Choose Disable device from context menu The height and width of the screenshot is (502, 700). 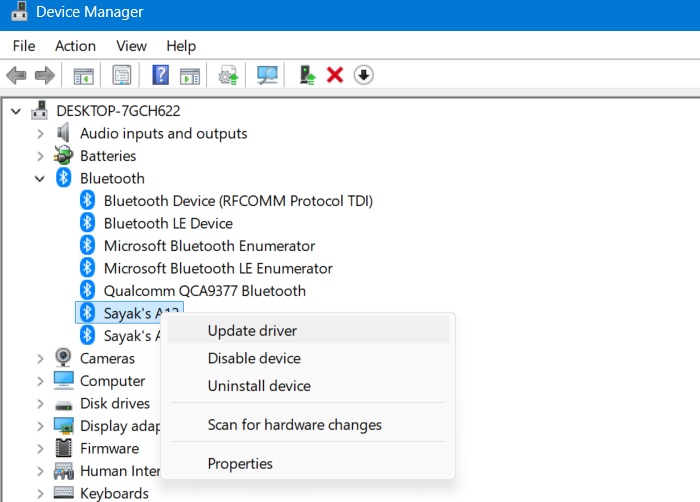coord(308,358)
